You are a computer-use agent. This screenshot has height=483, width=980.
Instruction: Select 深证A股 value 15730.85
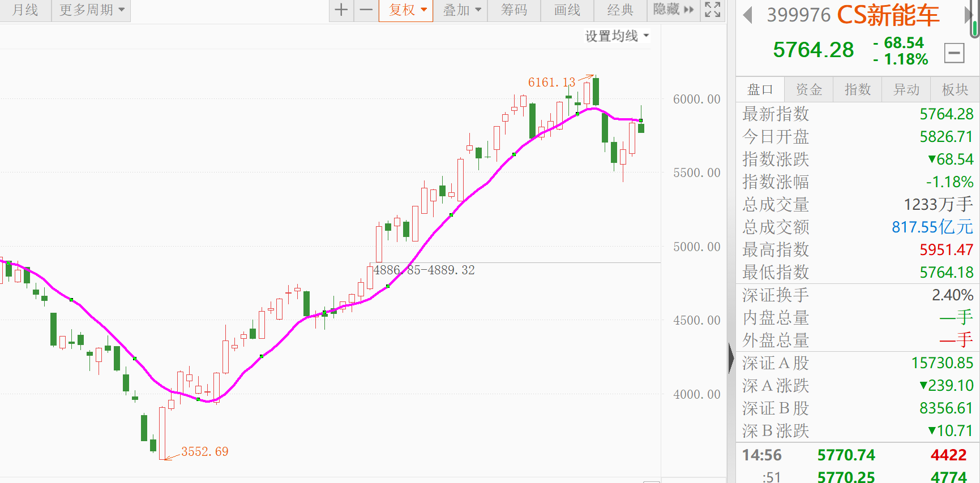point(942,363)
